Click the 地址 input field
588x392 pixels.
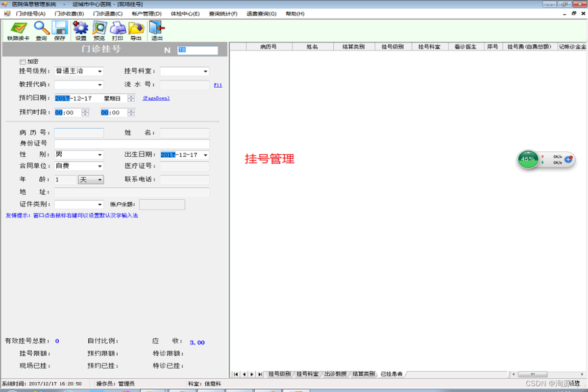[x=132, y=192]
